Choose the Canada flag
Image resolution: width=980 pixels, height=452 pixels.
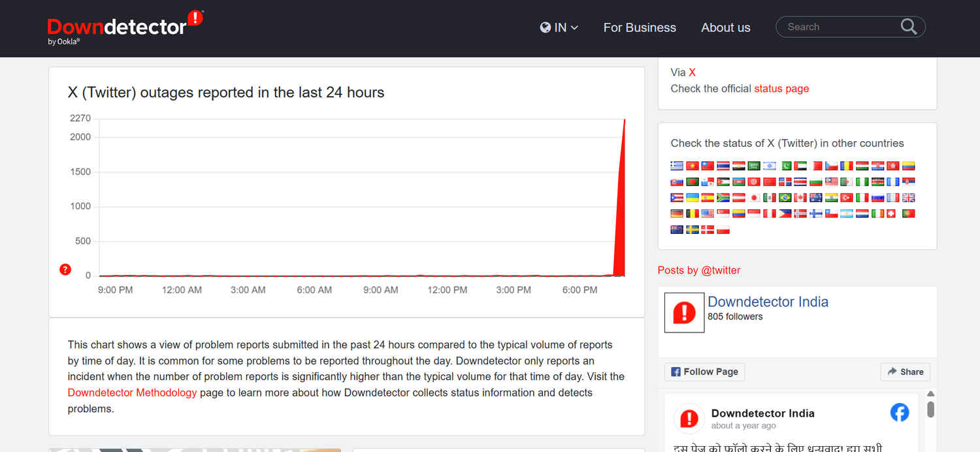(800, 197)
